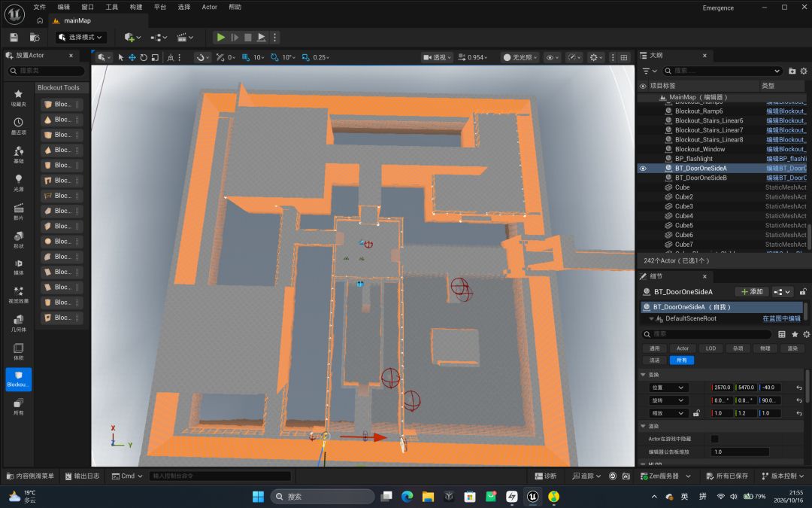Click the 添加 add component button
Viewport: 812px width, 508px height.
752,292
